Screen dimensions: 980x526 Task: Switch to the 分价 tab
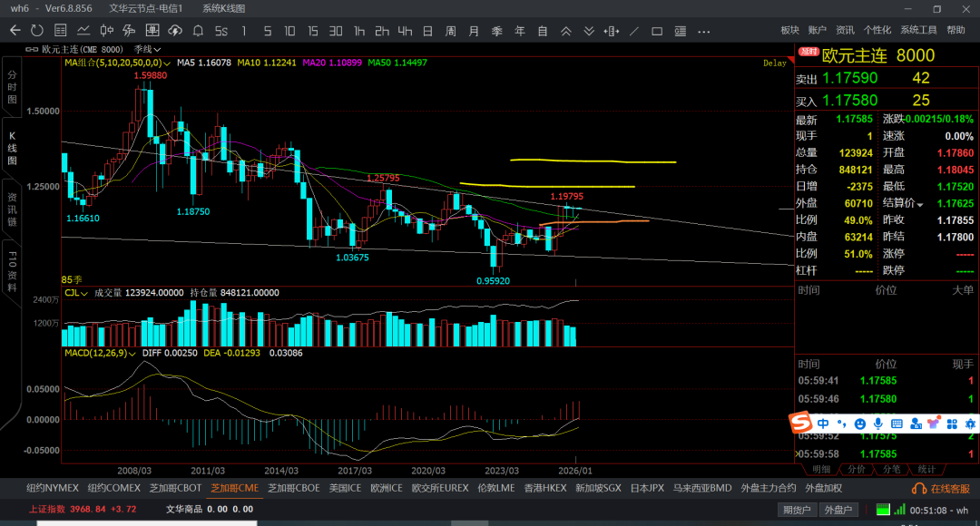857,469
